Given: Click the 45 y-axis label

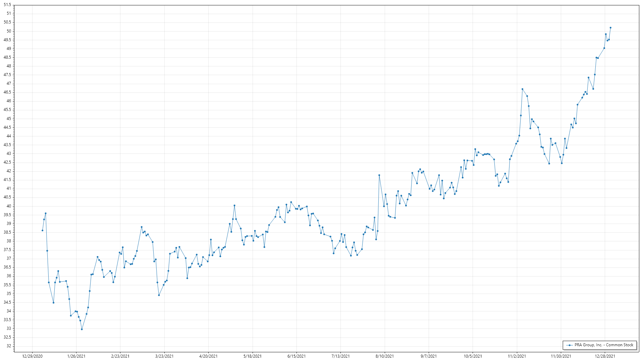Looking at the screenshot, I should [x=9, y=119].
